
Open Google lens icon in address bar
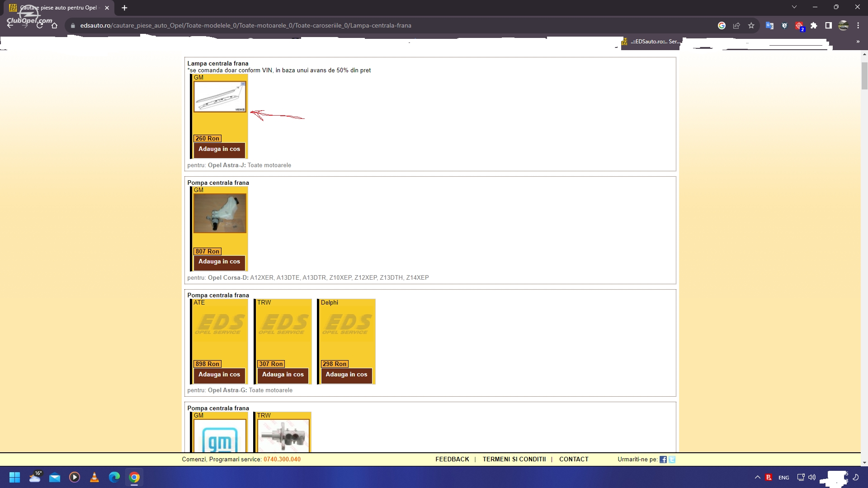(x=722, y=26)
